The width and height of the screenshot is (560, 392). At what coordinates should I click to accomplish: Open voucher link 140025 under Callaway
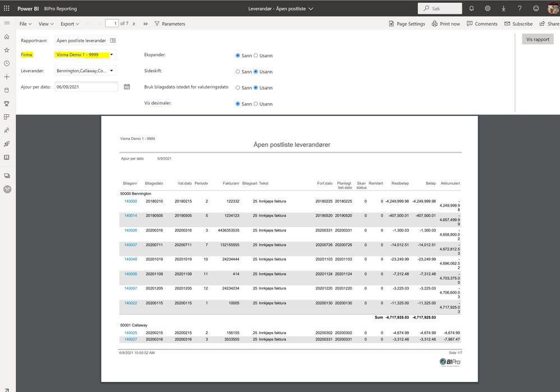point(131,333)
